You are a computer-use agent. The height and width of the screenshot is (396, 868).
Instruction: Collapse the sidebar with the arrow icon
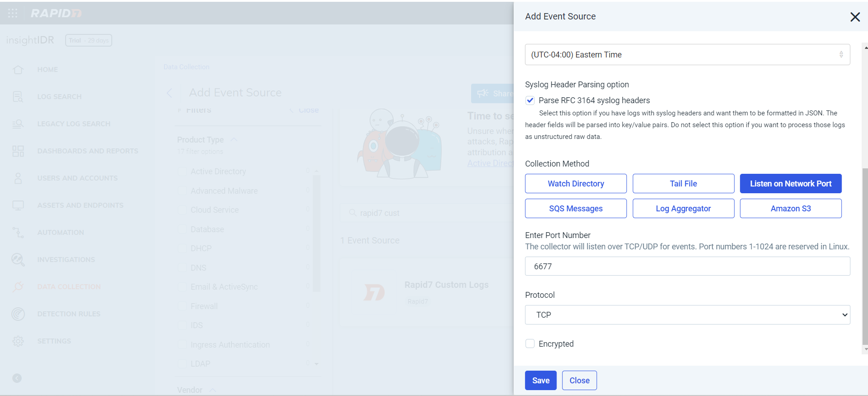[17, 378]
